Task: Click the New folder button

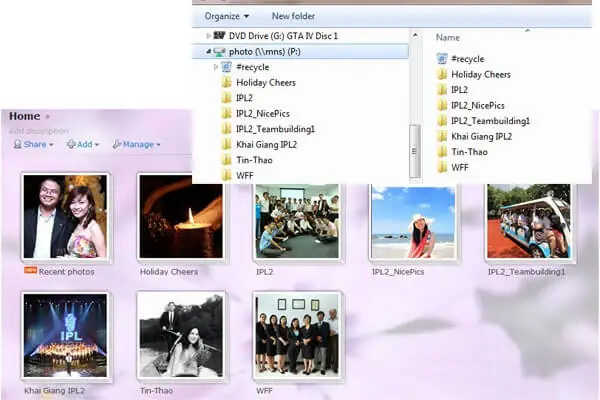Action: pos(293,16)
